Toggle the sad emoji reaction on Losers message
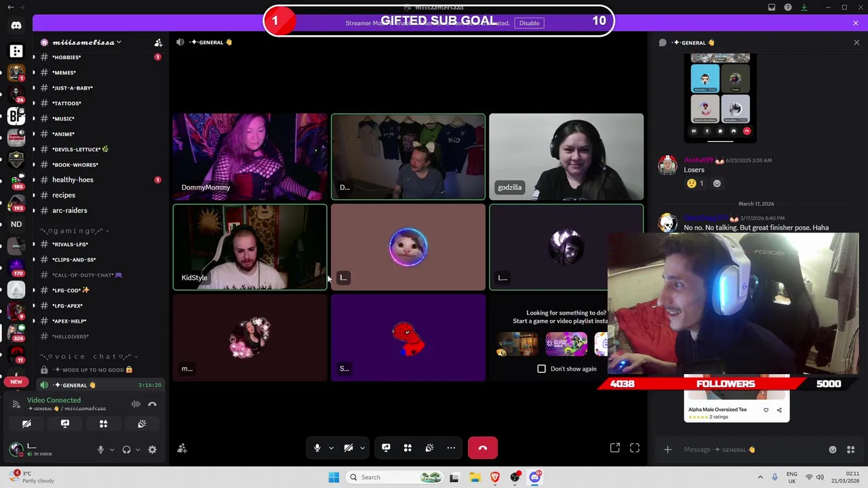The image size is (868, 488). pyautogui.click(x=696, y=183)
